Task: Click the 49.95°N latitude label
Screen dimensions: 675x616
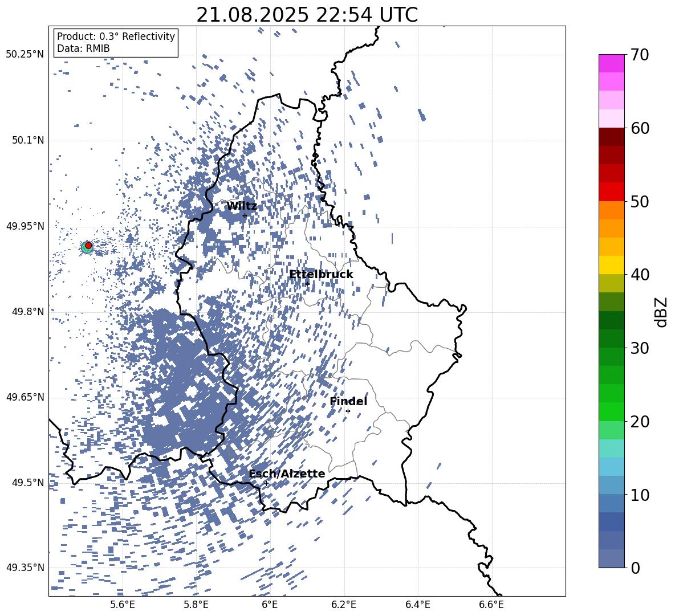Action: pos(25,226)
